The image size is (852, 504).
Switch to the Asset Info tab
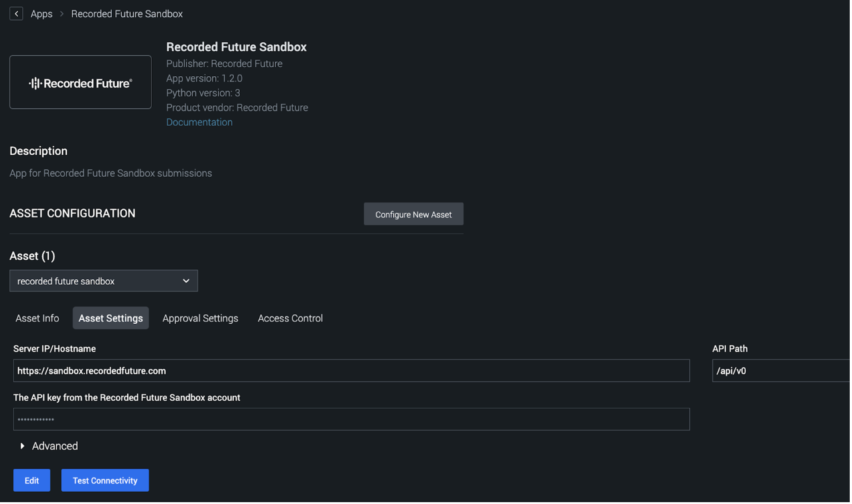coord(37,319)
